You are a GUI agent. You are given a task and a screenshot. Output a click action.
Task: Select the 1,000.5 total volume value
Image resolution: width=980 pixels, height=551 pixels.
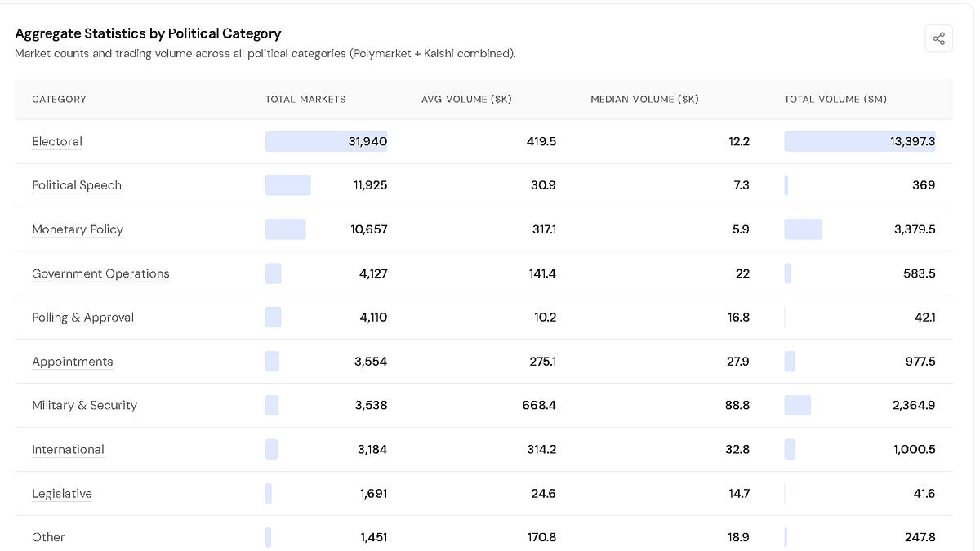915,449
